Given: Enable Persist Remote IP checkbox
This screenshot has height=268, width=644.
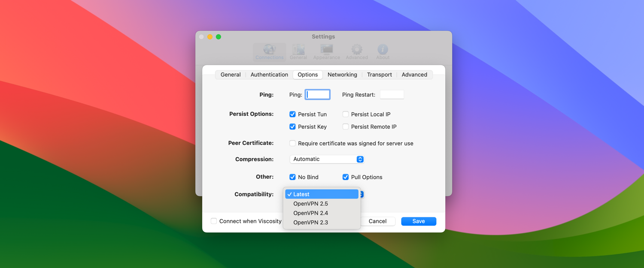Looking at the screenshot, I should pos(346,127).
